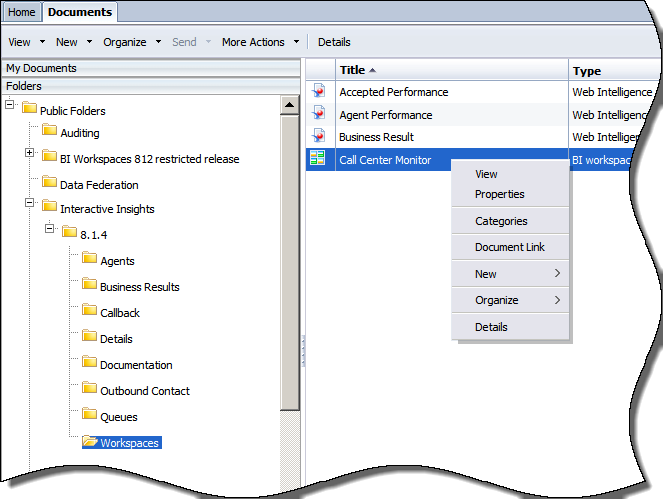663x499 pixels.
Task: Open the More Actions dropdown menu
Action: [260, 42]
